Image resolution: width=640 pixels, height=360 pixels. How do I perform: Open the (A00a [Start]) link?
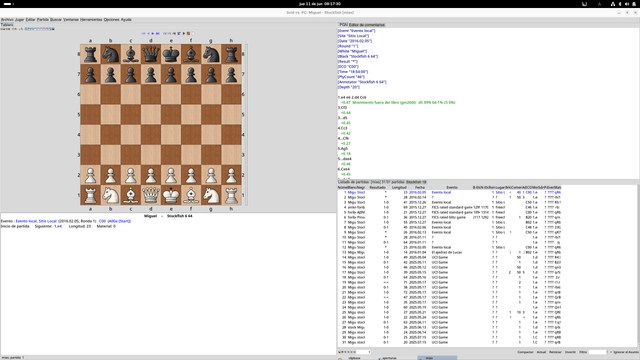pyautogui.click(x=119, y=221)
